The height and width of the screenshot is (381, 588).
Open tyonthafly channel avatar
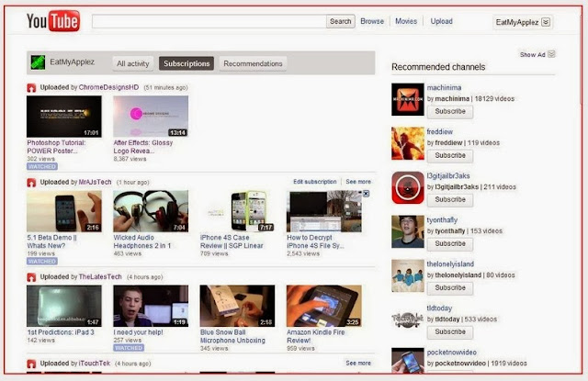[x=408, y=231]
